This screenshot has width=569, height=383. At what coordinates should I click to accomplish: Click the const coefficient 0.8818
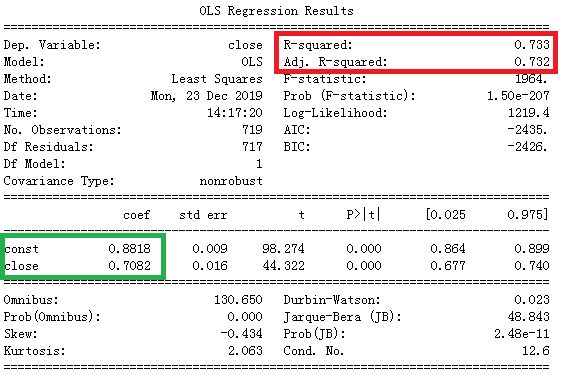(130, 249)
